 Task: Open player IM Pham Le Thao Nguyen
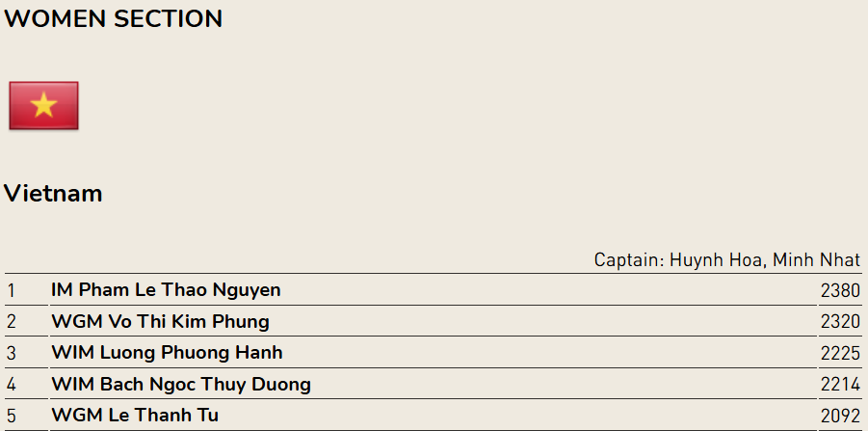pos(166,289)
